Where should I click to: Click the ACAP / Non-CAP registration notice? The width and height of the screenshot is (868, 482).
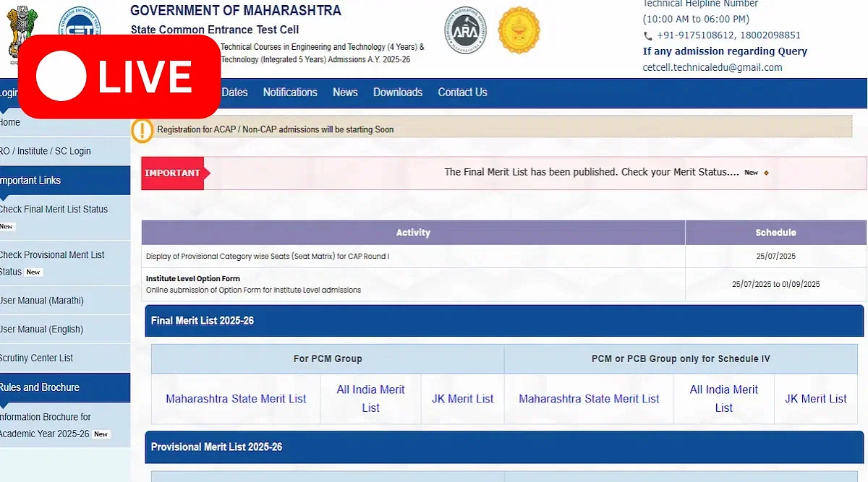(x=276, y=130)
